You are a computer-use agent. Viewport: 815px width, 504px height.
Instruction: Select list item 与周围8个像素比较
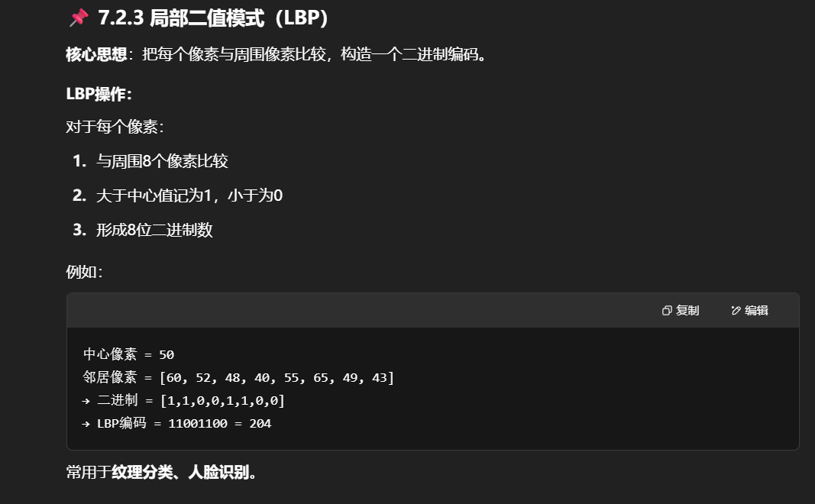(x=162, y=161)
